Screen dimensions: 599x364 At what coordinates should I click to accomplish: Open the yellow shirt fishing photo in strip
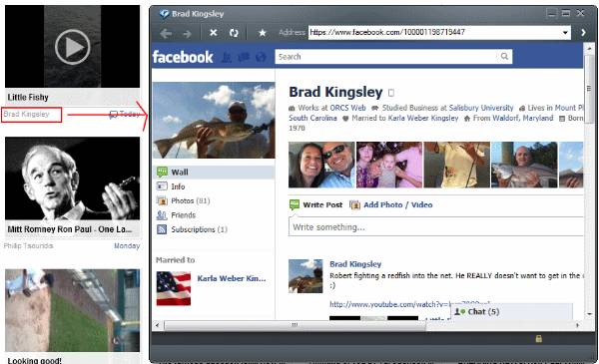pyautogui.click(x=457, y=165)
